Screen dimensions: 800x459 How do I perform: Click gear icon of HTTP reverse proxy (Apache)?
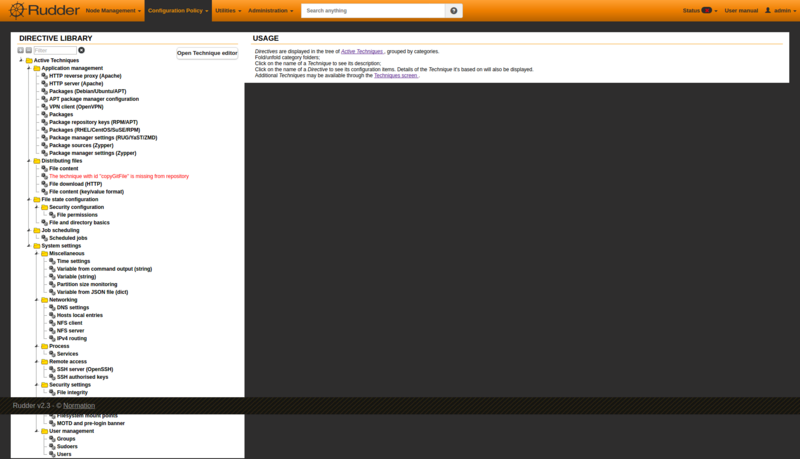pos(44,76)
